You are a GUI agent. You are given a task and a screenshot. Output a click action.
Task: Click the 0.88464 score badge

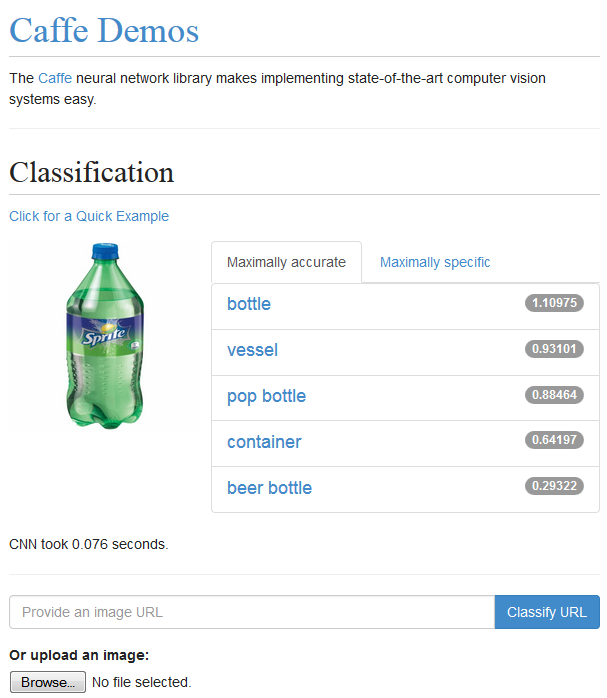(x=554, y=395)
